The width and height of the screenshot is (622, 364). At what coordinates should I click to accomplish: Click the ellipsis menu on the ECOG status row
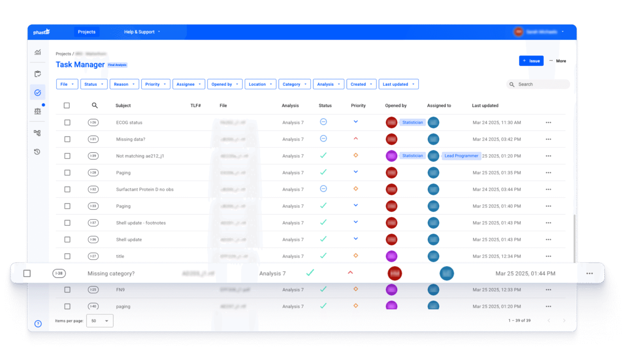coord(549,122)
